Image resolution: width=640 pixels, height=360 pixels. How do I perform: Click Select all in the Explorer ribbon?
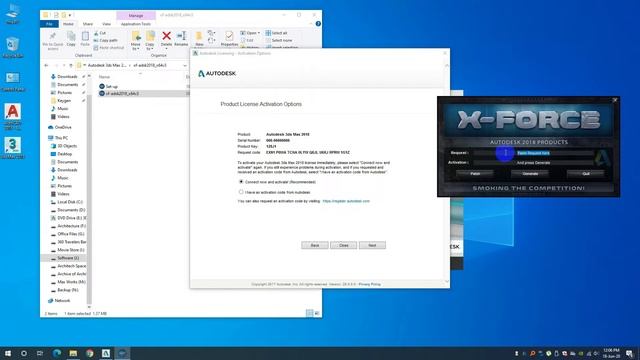tap(276, 33)
